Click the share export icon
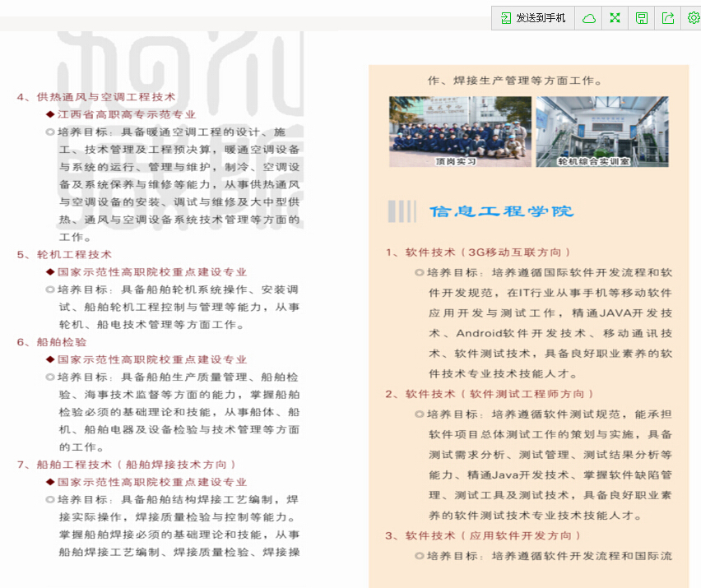 (668, 18)
